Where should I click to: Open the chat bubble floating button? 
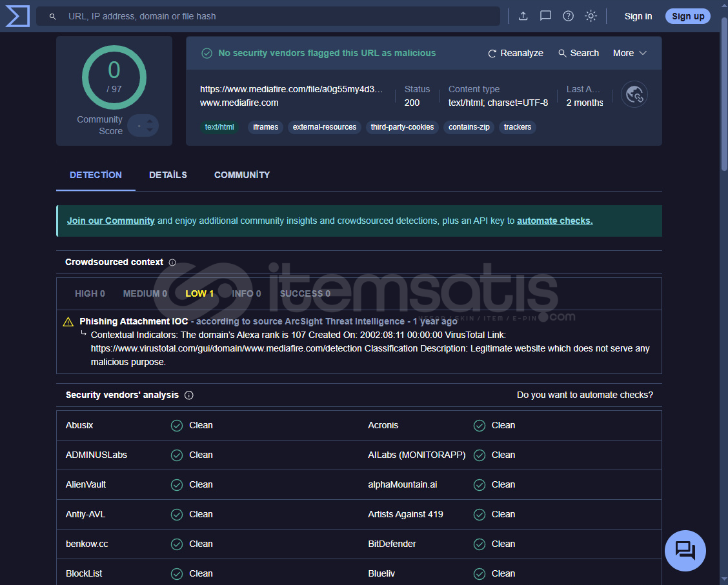685,551
